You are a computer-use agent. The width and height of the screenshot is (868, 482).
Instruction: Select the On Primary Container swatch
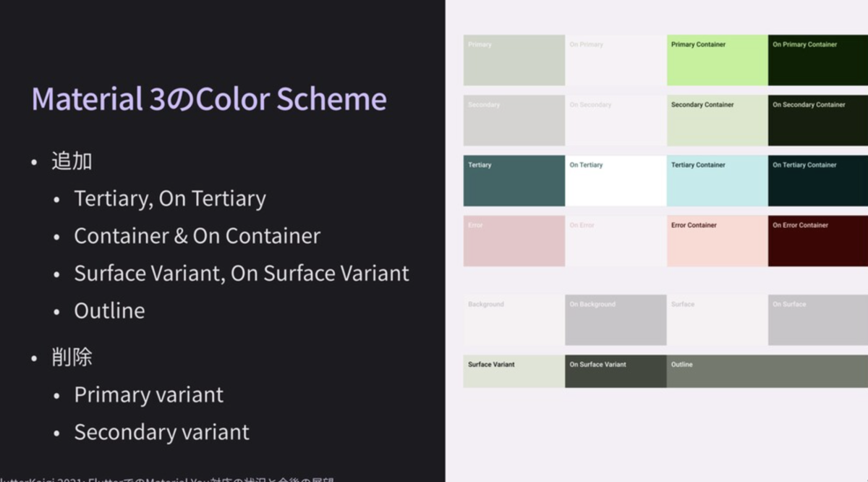818,60
